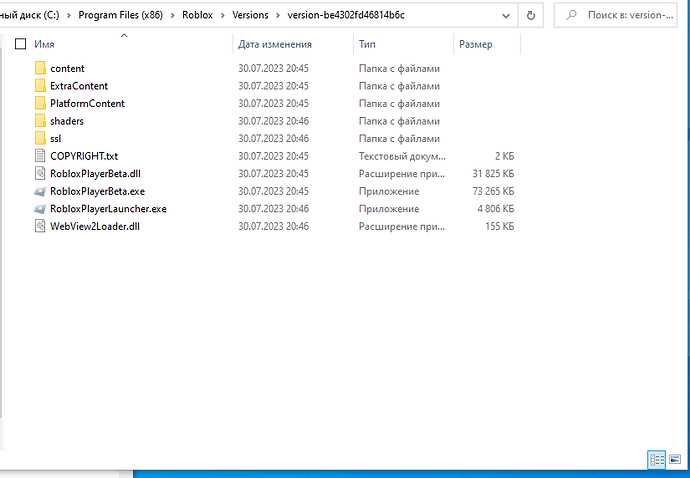
Task: Sort by Размер column header
Action: [476, 44]
